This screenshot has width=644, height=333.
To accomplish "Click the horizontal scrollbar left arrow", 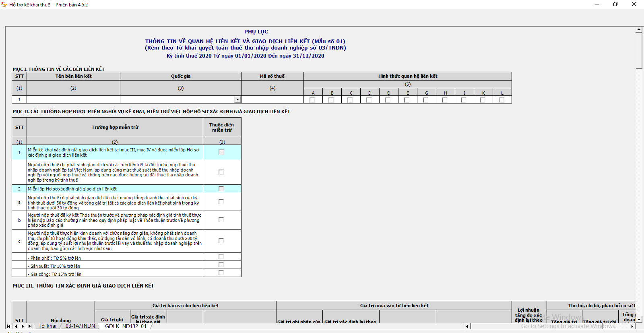I will tap(467, 326).
